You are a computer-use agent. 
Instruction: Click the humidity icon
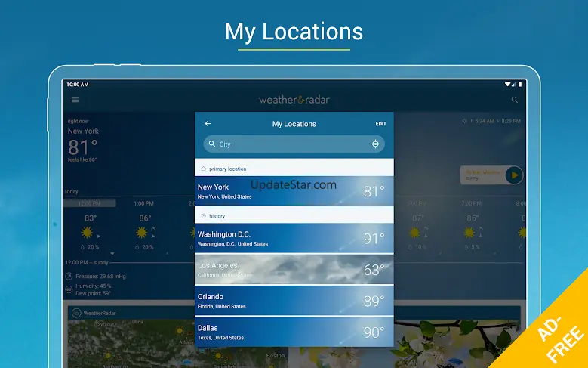click(x=69, y=289)
